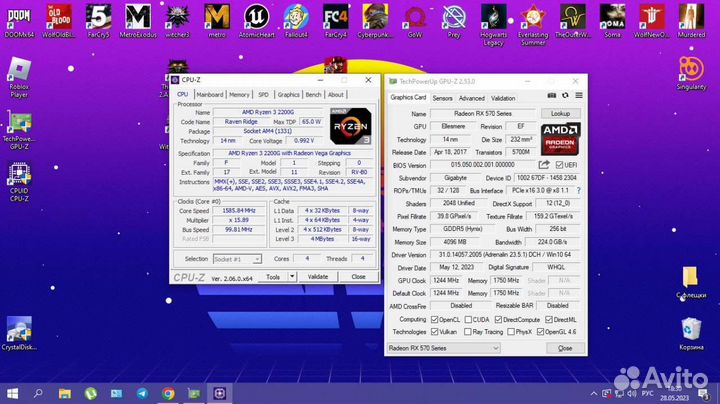720x404 pixels.
Task: Open Soma desktop shortcut
Action: click(612, 21)
